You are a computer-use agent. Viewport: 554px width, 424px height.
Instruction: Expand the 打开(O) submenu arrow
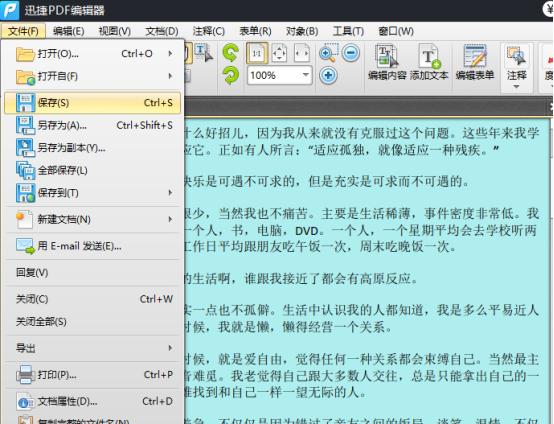click(x=170, y=53)
